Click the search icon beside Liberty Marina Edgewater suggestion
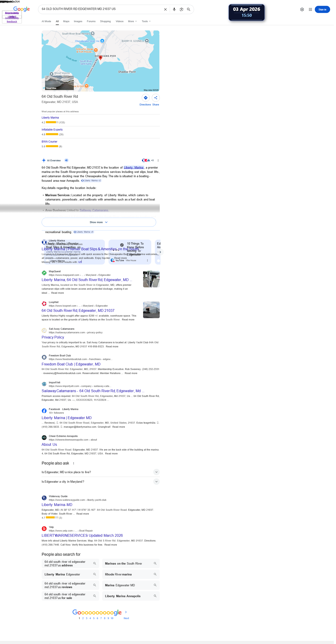This screenshot has width=336, height=644. coord(95,574)
